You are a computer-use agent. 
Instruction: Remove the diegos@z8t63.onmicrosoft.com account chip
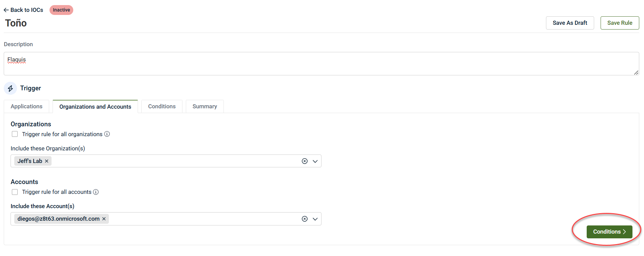click(104, 219)
